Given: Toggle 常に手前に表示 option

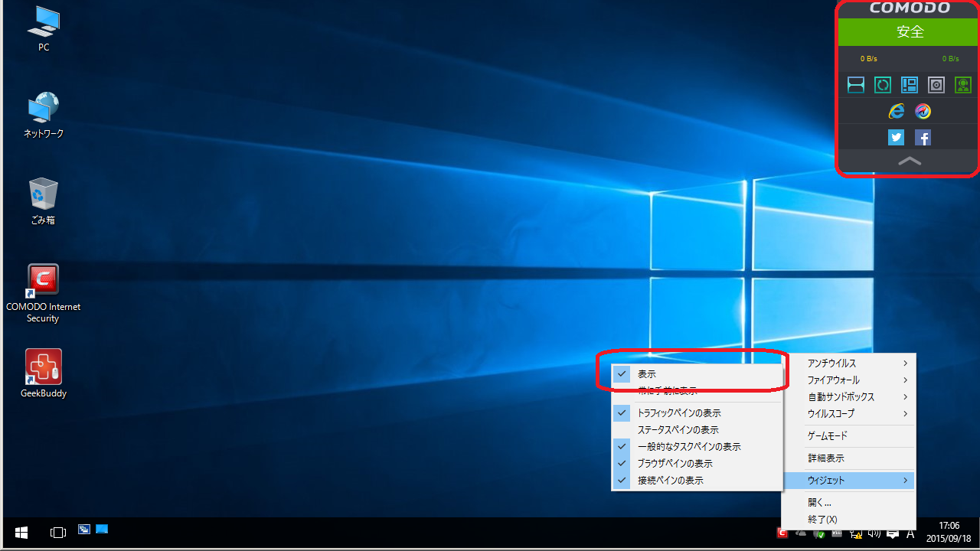Looking at the screenshot, I should (x=697, y=390).
